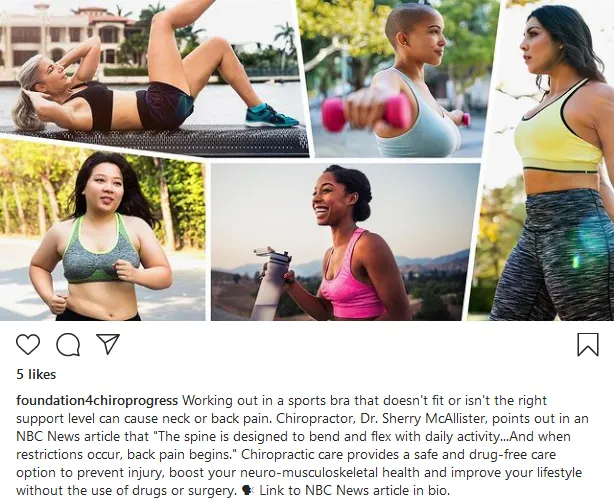Click the speaking head emoji in caption
This screenshot has height=502, width=614.
(x=248, y=490)
